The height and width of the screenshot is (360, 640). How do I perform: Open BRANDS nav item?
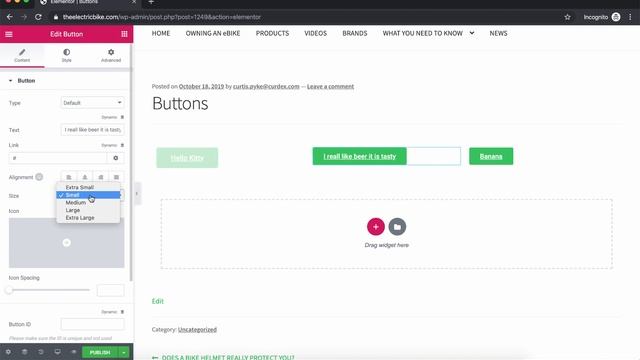pos(355,33)
